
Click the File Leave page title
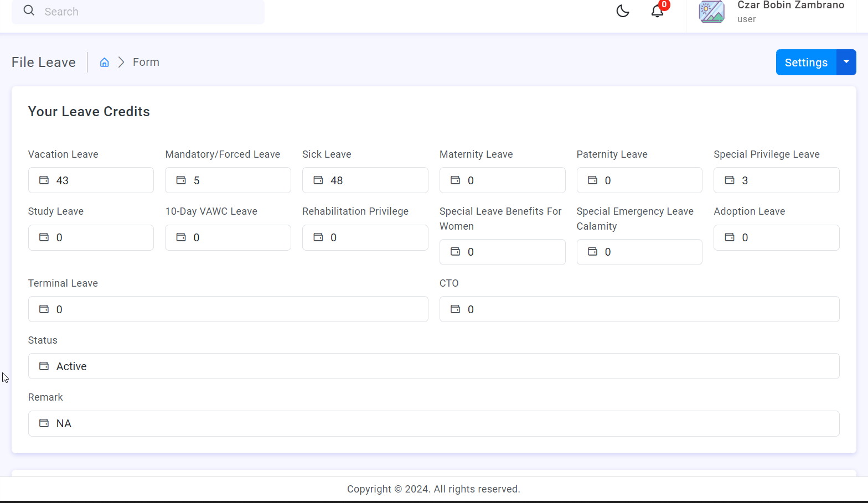(x=44, y=62)
